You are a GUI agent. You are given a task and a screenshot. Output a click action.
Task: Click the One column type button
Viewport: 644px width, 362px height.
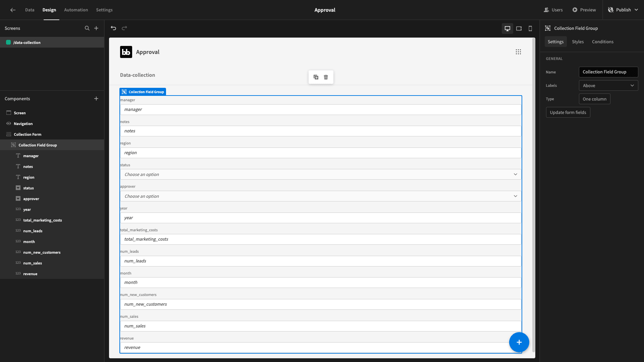594,99
